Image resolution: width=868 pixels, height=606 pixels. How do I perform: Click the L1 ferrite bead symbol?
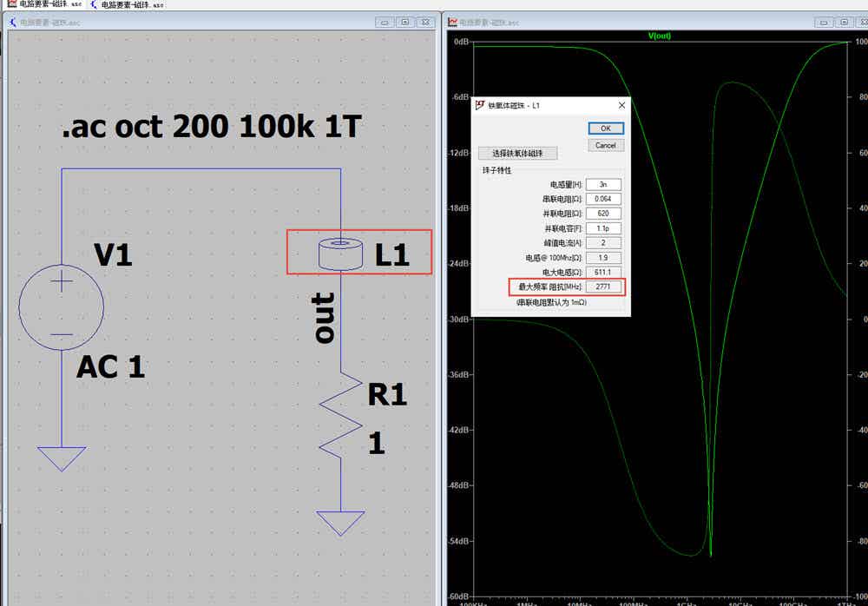click(340, 254)
